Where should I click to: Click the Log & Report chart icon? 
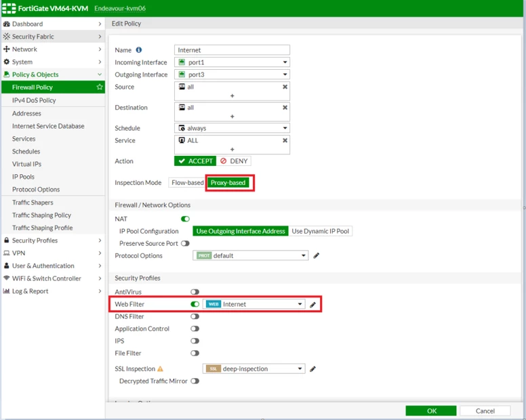point(6,291)
